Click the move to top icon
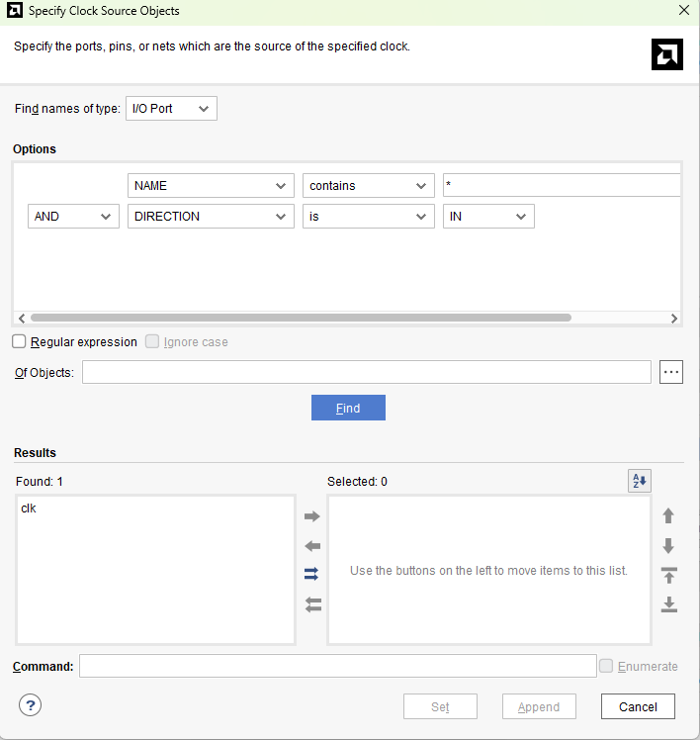Image resolution: width=700 pixels, height=740 pixels. click(668, 575)
